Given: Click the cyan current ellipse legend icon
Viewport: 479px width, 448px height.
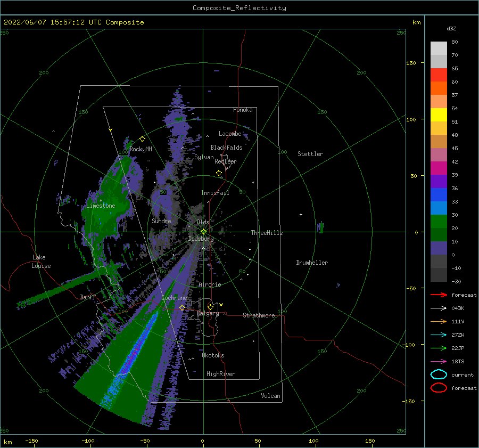Looking at the screenshot, I should click(439, 374).
